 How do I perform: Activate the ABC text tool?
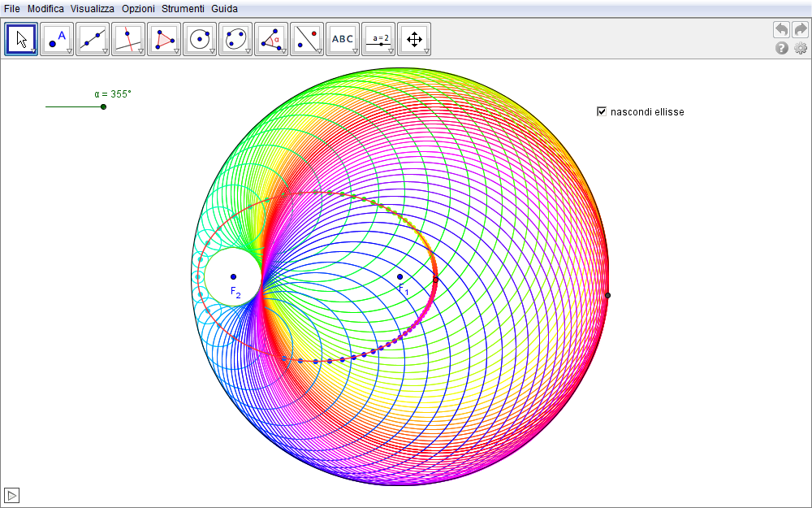pos(343,38)
